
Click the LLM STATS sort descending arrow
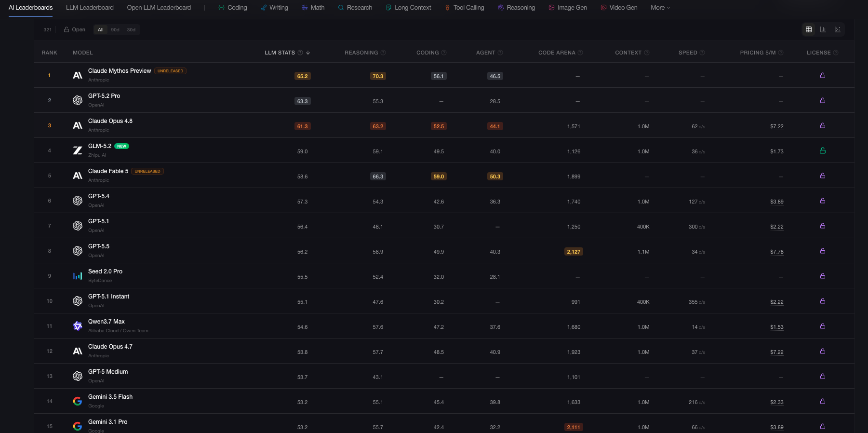(x=308, y=53)
